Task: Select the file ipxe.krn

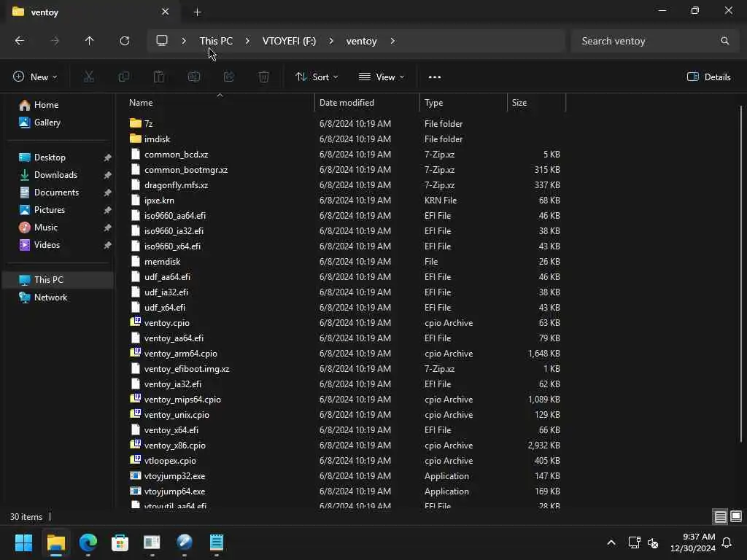Action: [159, 201]
